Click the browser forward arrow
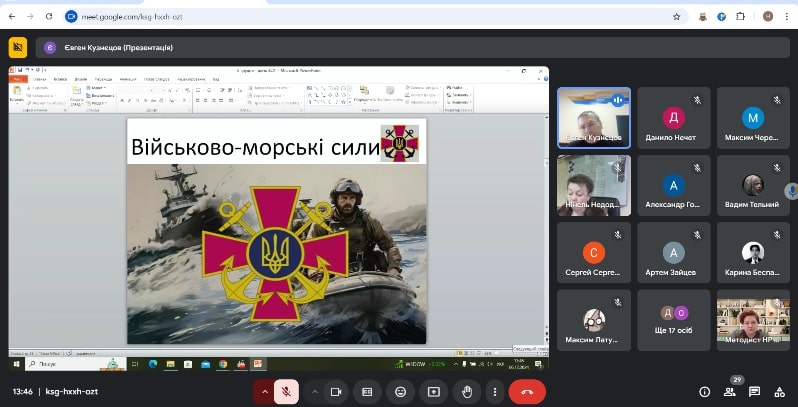 (31, 16)
